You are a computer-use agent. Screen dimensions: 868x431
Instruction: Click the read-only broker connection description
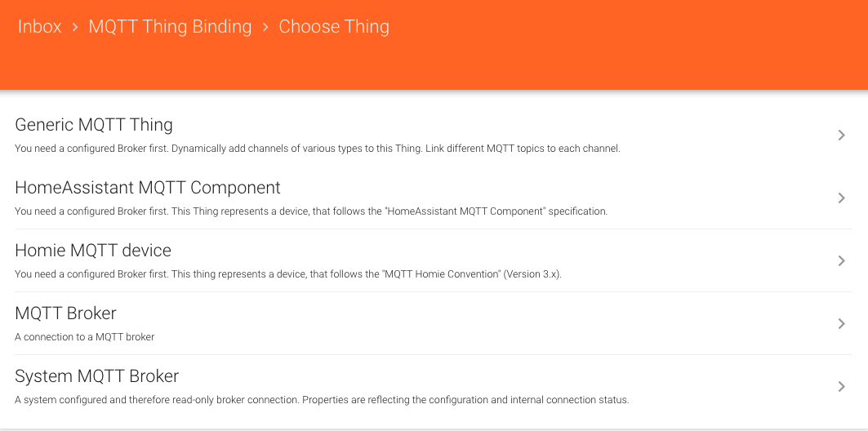(322, 400)
